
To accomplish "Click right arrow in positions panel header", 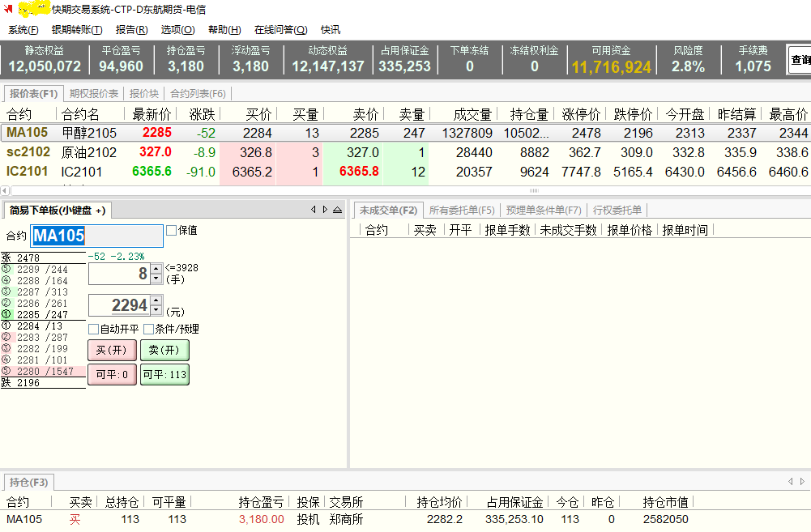I will coord(802,481).
